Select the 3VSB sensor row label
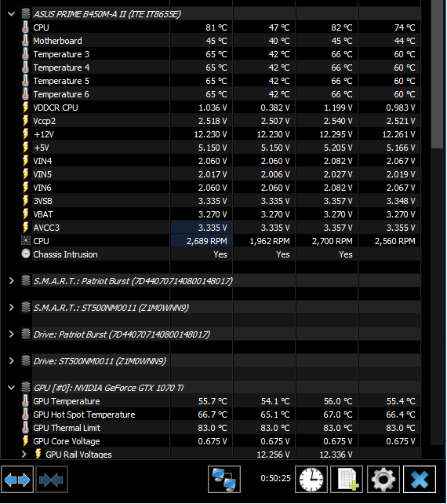The image size is (447, 504). pos(42,201)
